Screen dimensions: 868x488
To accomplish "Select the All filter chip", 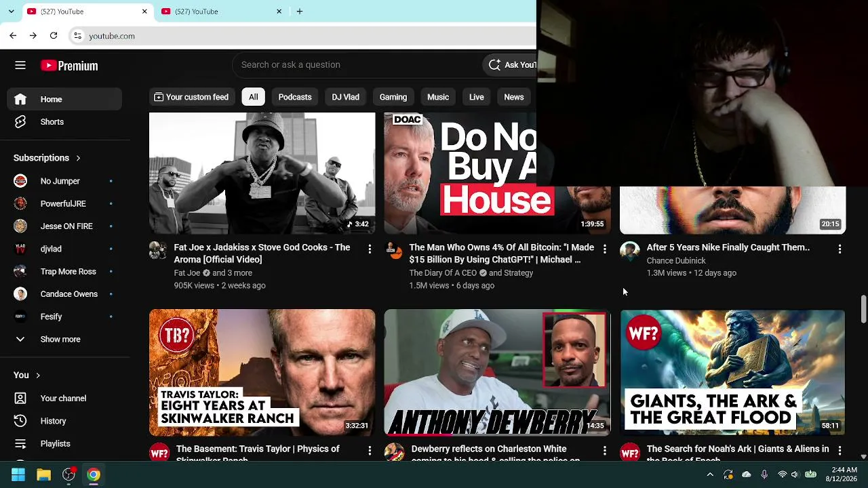I will pyautogui.click(x=253, y=97).
